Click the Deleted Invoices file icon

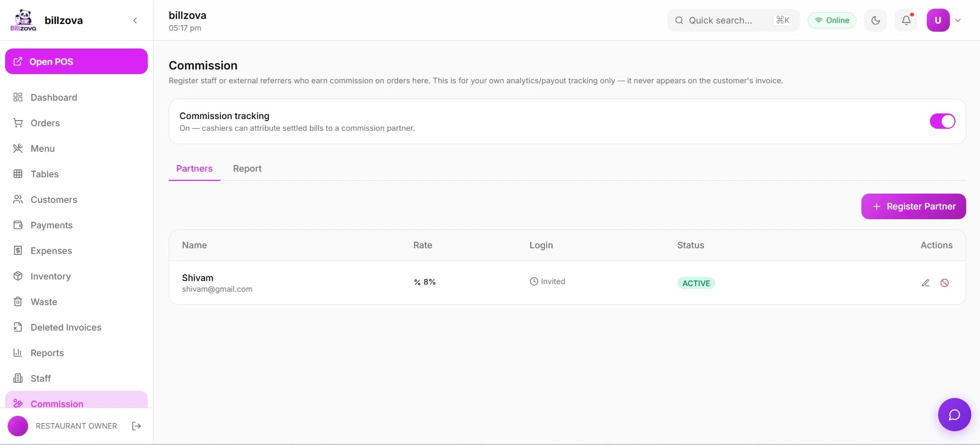18,327
